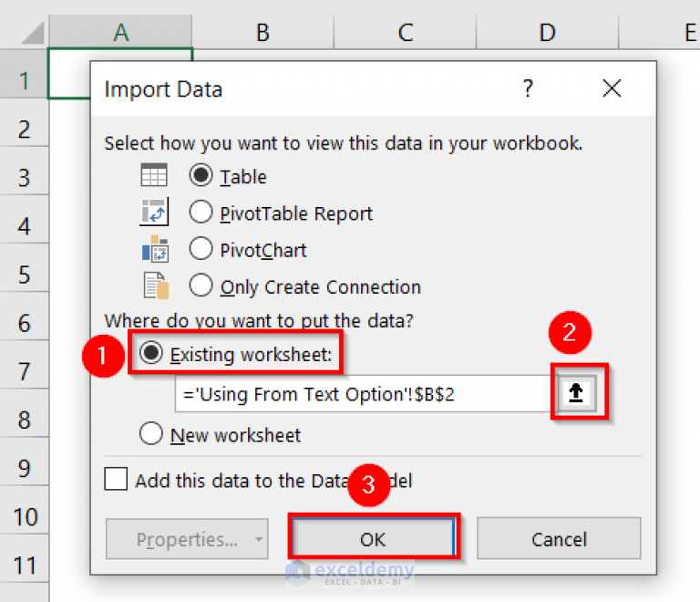Image resolution: width=700 pixels, height=602 pixels.
Task: Click the Table view icon
Action: [154, 176]
